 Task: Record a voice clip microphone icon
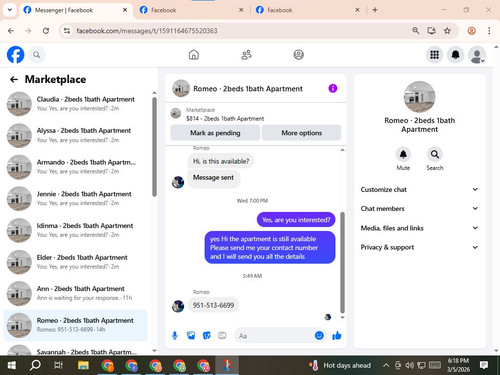pos(175,336)
